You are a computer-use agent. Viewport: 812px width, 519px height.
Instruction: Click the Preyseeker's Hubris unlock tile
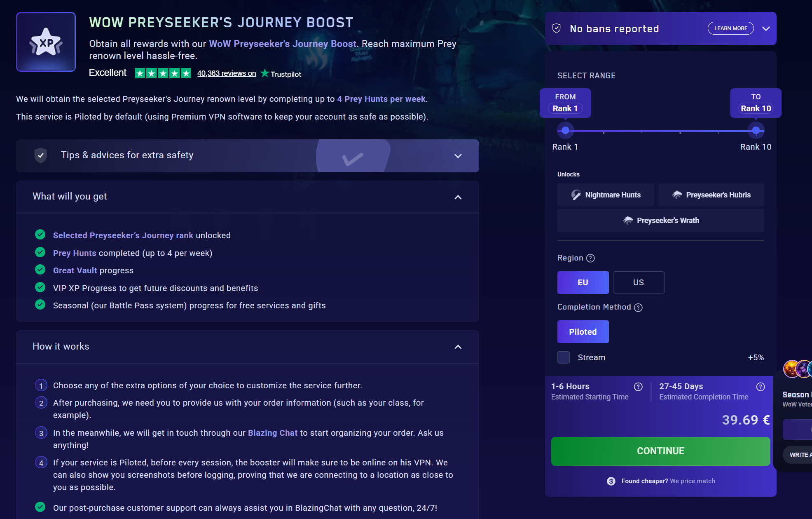click(x=711, y=195)
